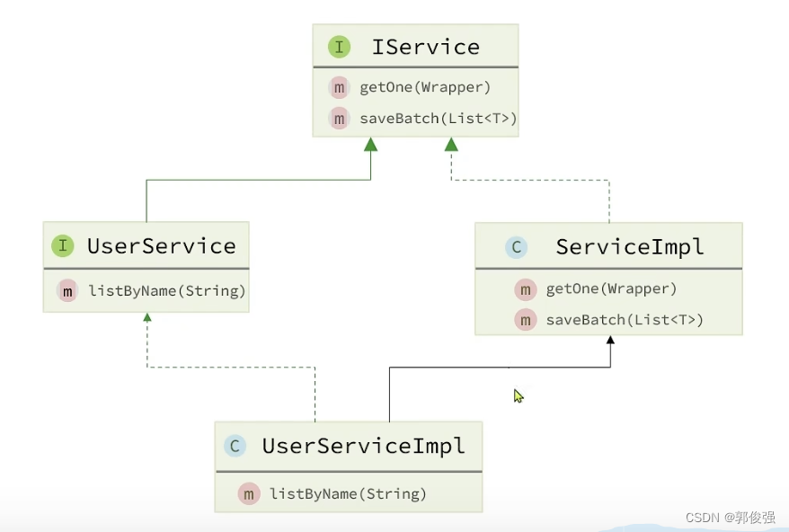This screenshot has height=532, width=789.
Task: Select the ServiceImpl title text
Action: coord(629,247)
